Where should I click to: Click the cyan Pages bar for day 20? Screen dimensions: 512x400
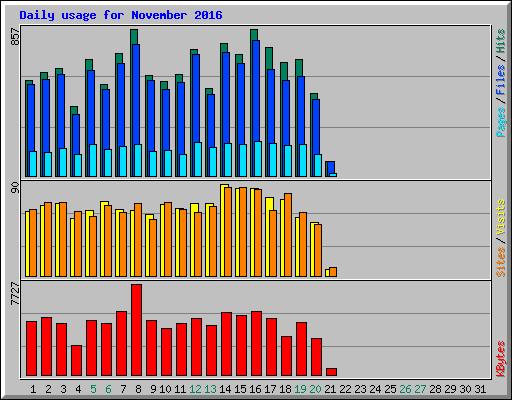click(x=318, y=165)
